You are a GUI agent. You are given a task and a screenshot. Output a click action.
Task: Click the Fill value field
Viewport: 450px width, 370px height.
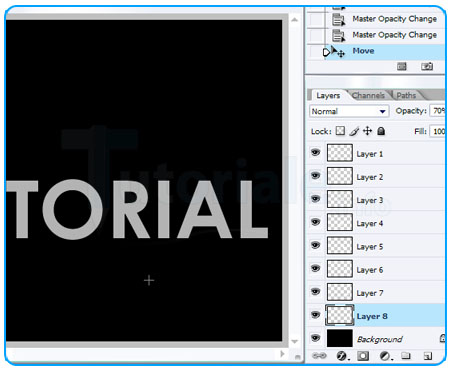click(438, 131)
